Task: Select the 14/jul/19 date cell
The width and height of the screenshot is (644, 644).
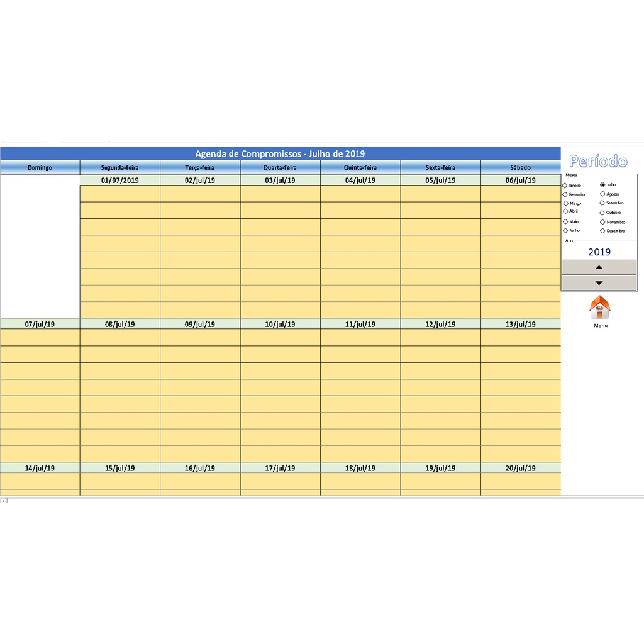Action: pyautogui.click(x=39, y=467)
